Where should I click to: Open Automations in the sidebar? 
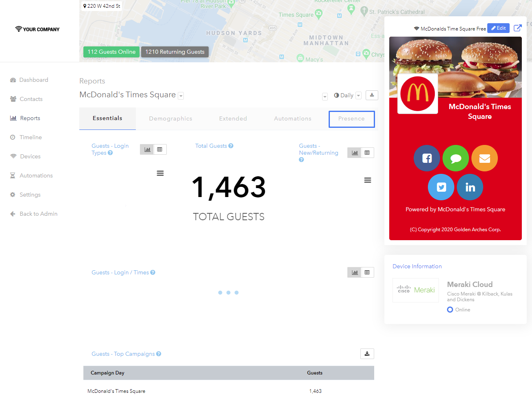pyautogui.click(x=31, y=175)
